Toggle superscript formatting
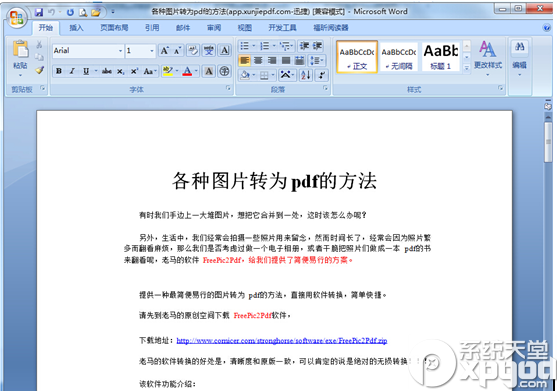 [x=134, y=71]
